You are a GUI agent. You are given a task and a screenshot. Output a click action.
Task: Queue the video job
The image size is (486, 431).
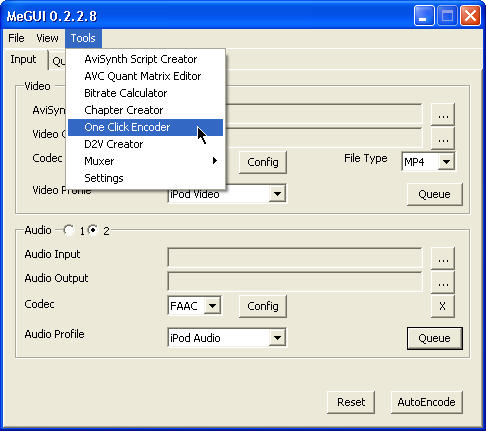click(434, 194)
